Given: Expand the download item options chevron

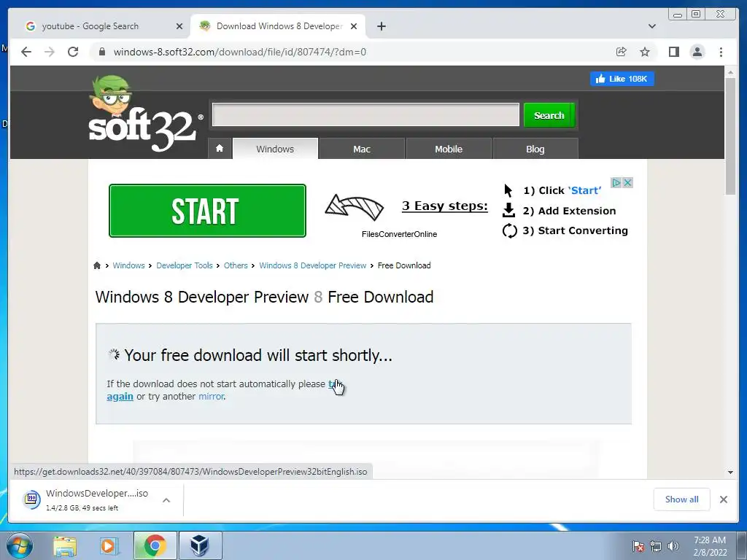Looking at the screenshot, I should tap(166, 500).
